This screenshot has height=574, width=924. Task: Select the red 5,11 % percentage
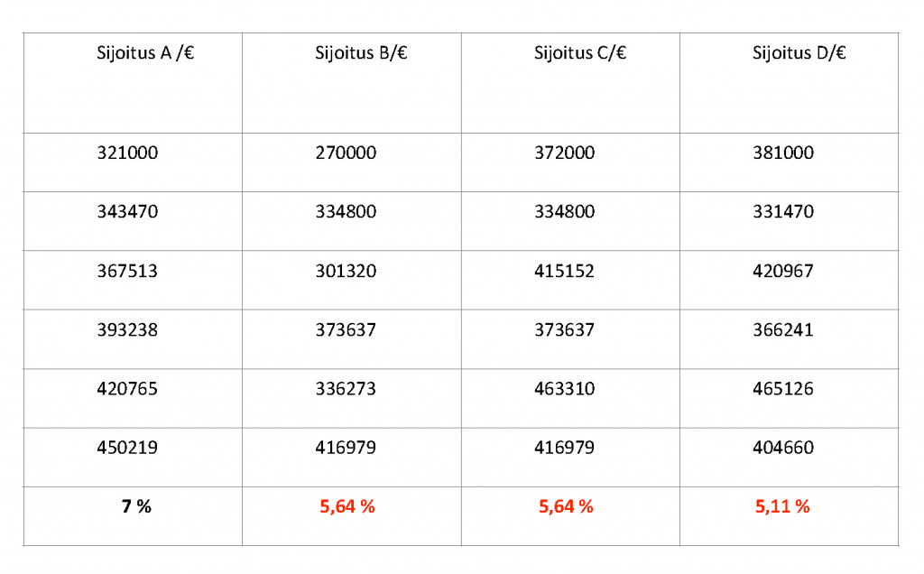[x=782, y=506]
